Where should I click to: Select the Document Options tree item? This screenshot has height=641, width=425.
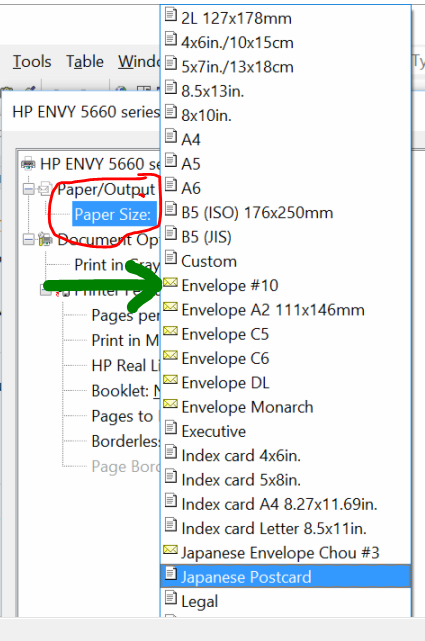pyautogui.click(x=108, y=240)
